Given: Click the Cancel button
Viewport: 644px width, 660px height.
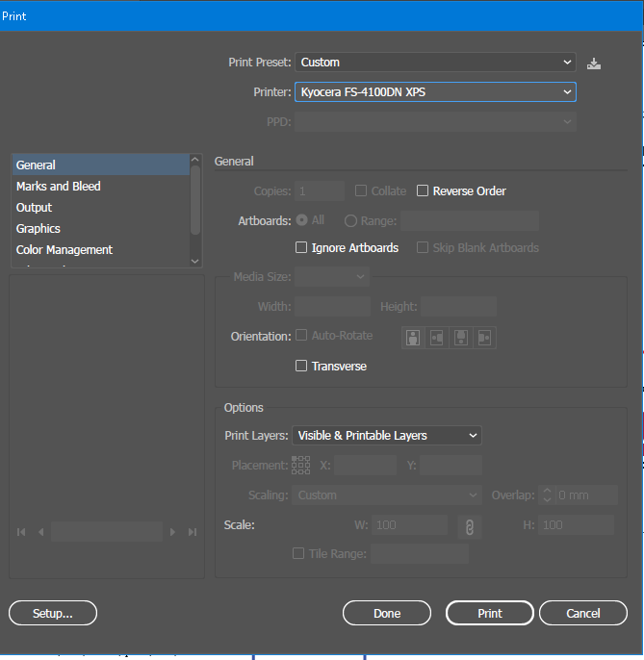Looking at the screenshot, I should [x=583, y=613].
